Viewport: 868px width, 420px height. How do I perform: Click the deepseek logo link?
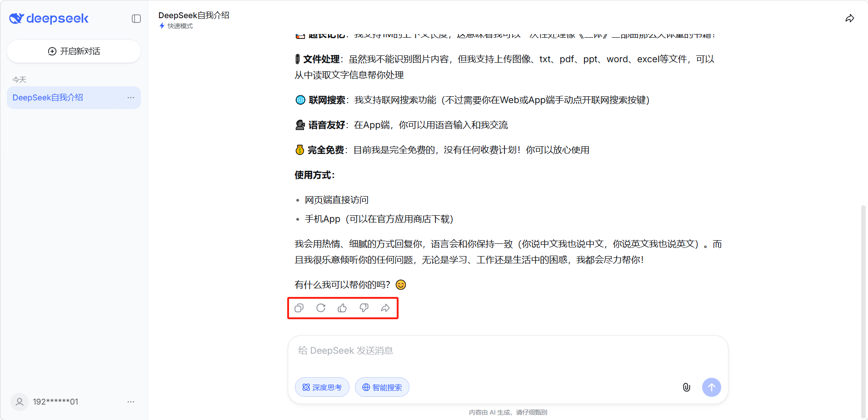coord(49,19)
